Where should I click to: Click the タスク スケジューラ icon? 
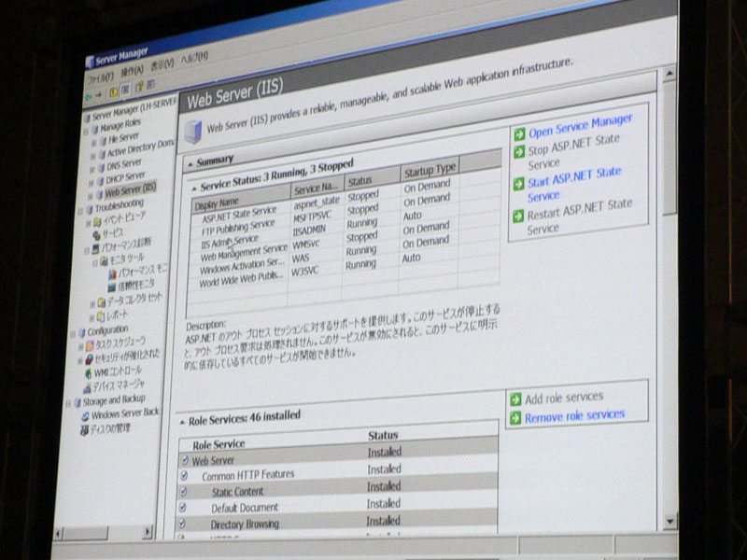click(x=90, y=345)
